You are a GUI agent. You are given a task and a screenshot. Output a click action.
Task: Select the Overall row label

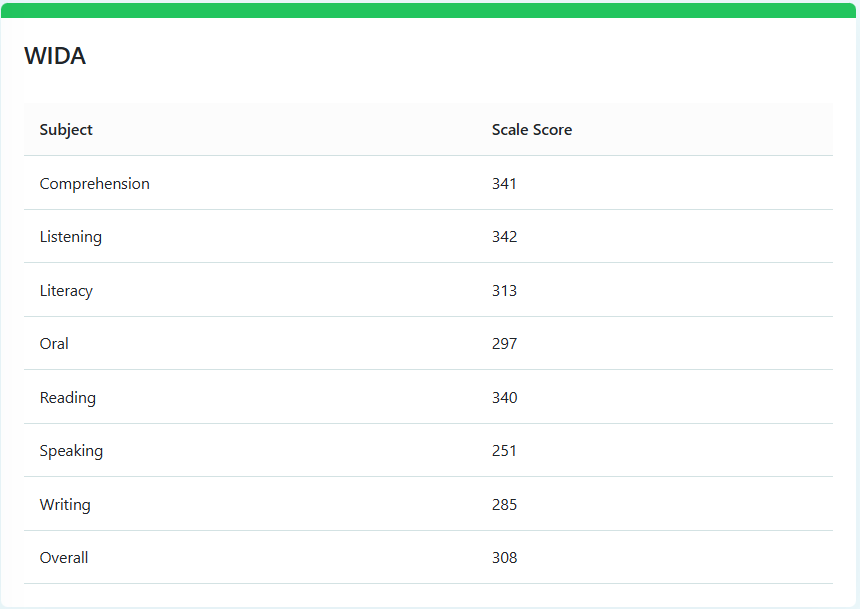64,557
